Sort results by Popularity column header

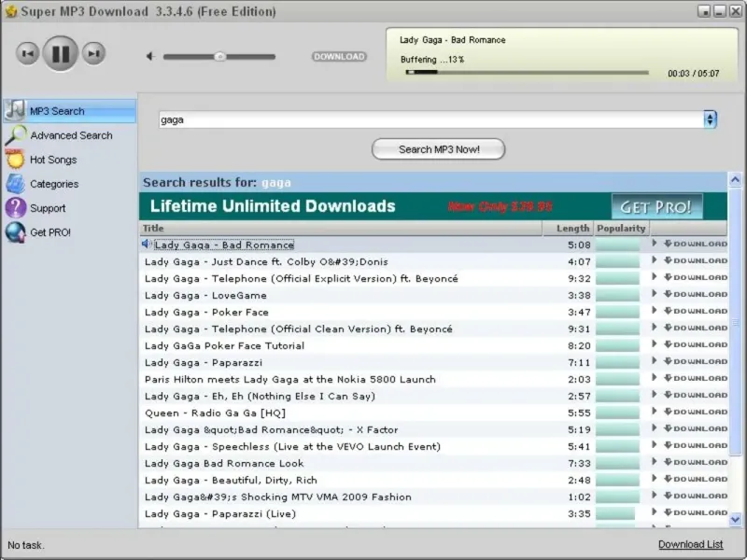(x=621, y=228)
